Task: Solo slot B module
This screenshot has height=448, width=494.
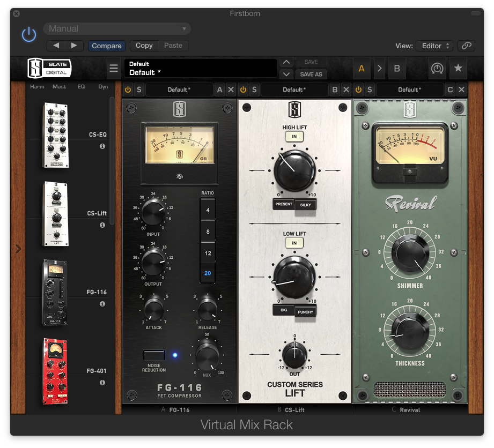Action: pyautogui.click(x=254, y=89)
